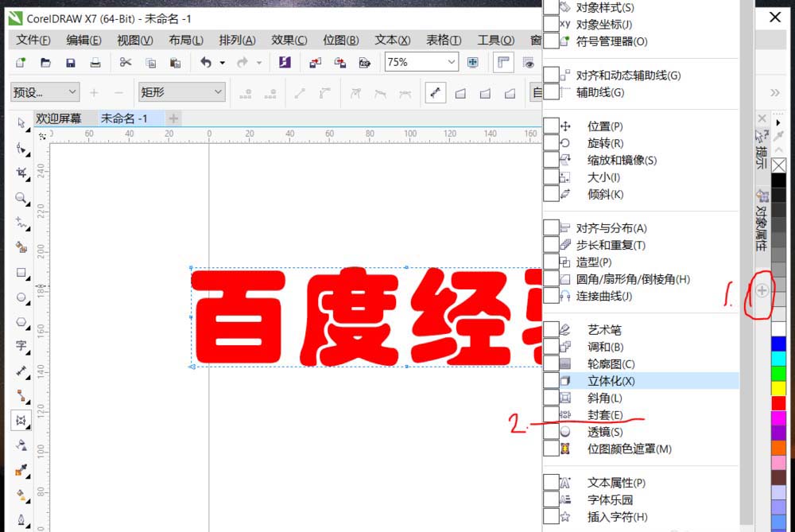
Task: Tick the checkbox beside 辅助线(G)
Action: tap(551, 91)
